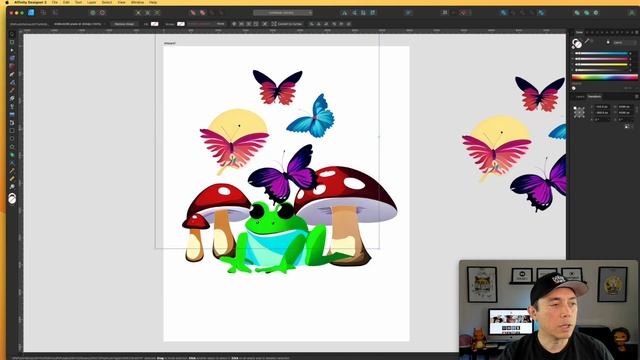
Task: Open the Affinity Designer 2 app menu
Action: pos(30,2)
